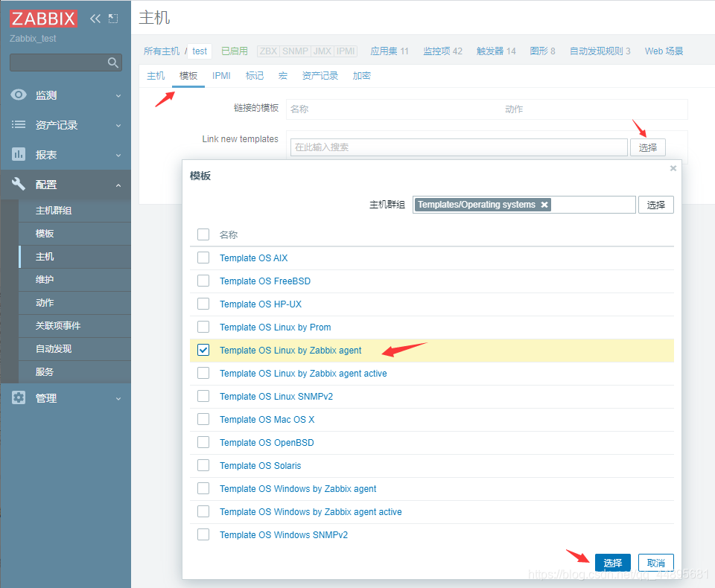The image size is (715, 588).
Task: Click the chart icon for 报表
Action: point(18,154)
